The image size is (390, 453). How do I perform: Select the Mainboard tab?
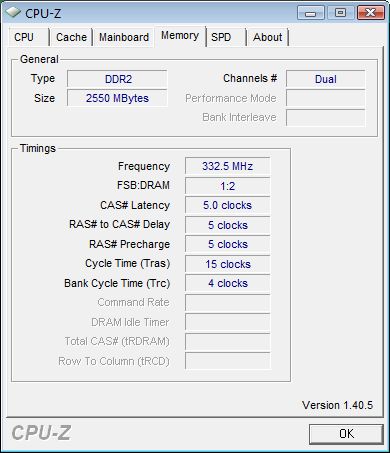[124, 37]
